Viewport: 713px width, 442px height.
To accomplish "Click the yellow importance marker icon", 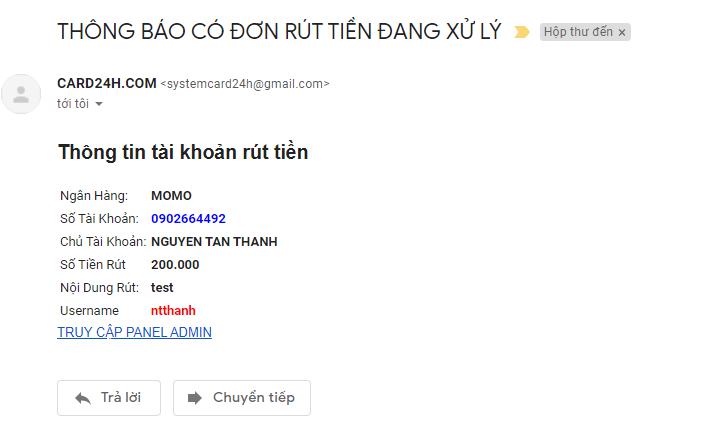I will click(522, 32).
